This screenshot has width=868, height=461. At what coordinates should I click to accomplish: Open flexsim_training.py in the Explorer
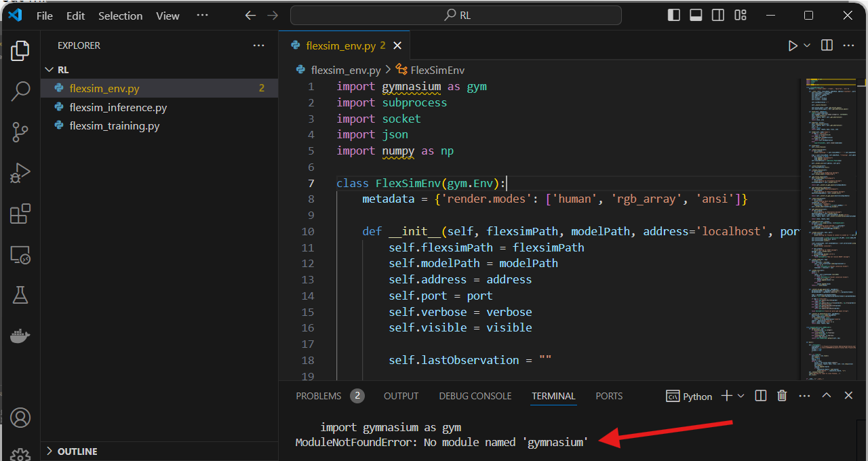pos(114,126)
